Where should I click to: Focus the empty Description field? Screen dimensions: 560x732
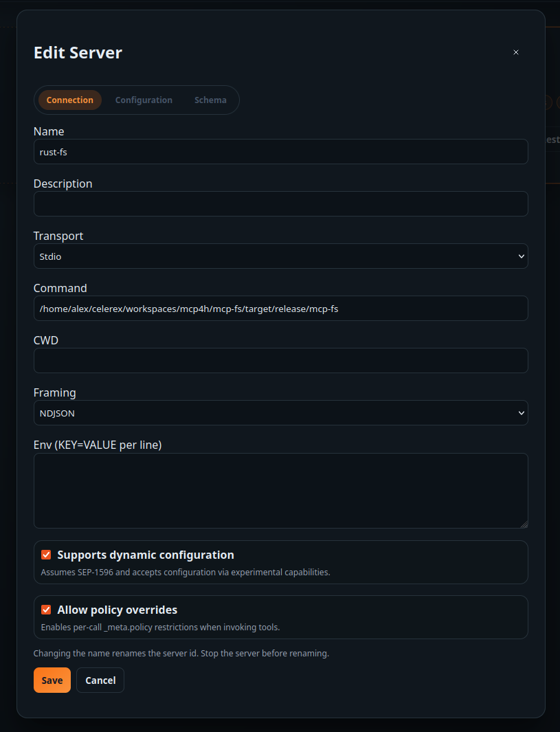280,203
